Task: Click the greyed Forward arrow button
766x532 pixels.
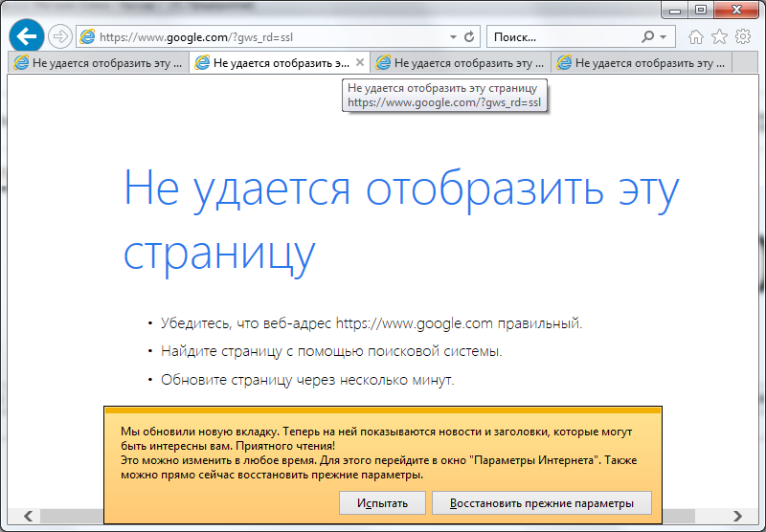Action: 60,36
